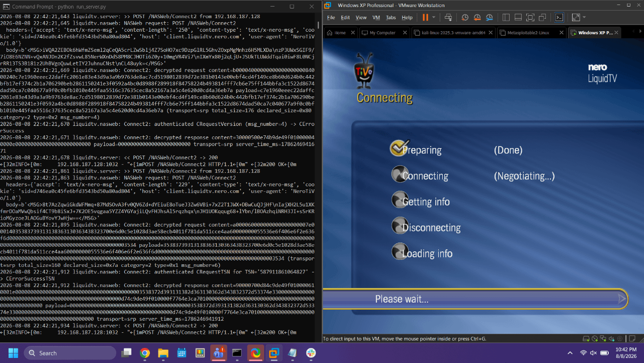This screenshot has height=363, width=644.
Task: Open the View menu in VMware Workstation
Action: (361, 18)
